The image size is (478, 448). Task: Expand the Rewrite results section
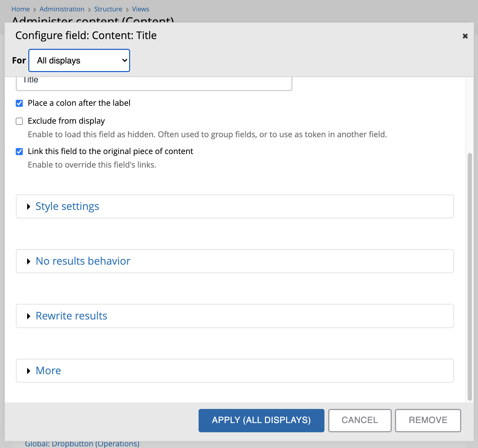(71, 316)
